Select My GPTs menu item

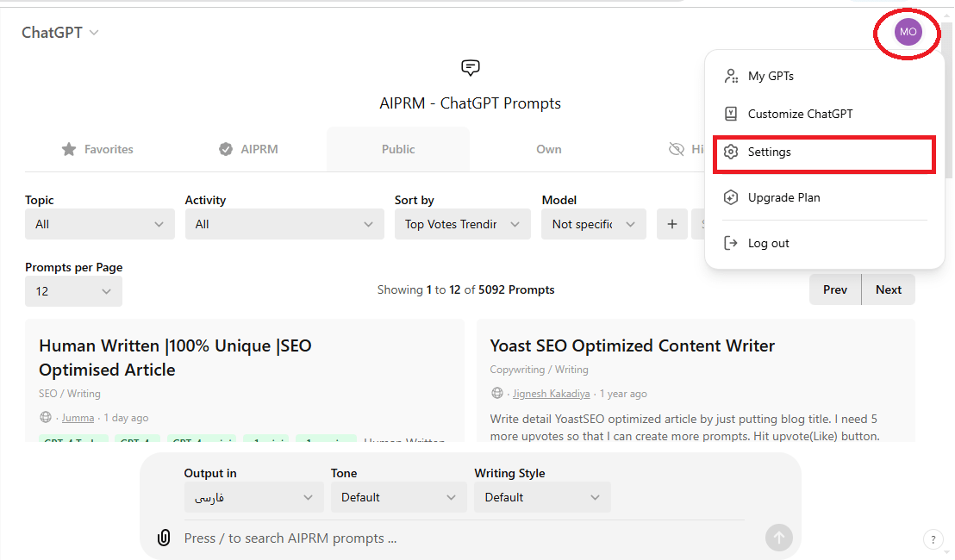coord(824,76)
